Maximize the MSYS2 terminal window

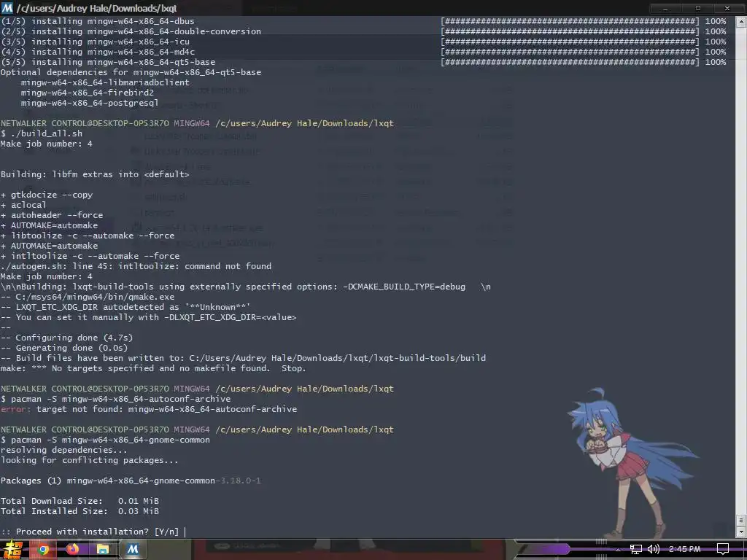coord(698,8)
